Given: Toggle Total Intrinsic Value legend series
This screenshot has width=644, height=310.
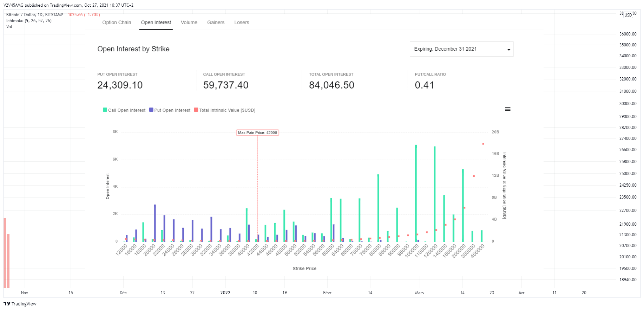Looking at the screenshot, I should tap(225, 110).
